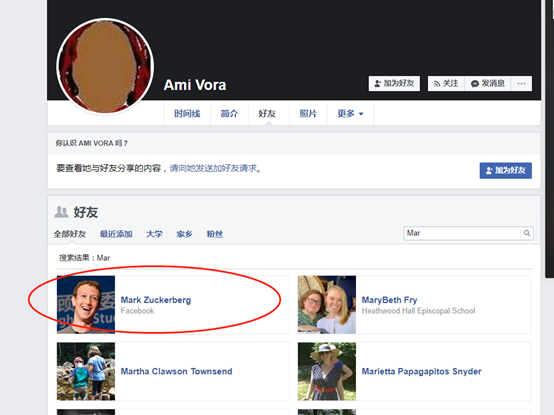
Task: Click the 关注 follow button
Action: pyautogui.click(x=446, y=84)
